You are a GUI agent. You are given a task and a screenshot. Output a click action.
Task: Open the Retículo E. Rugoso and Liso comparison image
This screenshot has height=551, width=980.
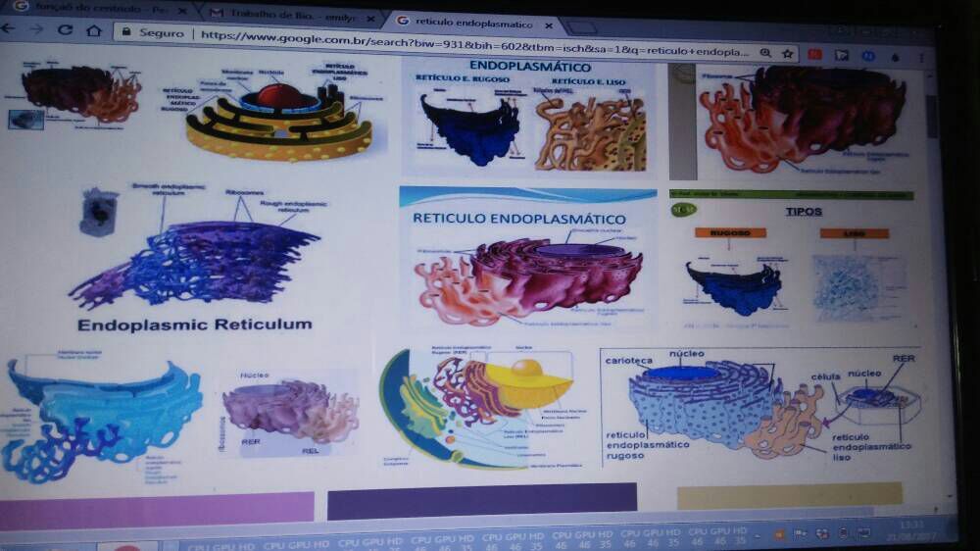click(529, 117)
